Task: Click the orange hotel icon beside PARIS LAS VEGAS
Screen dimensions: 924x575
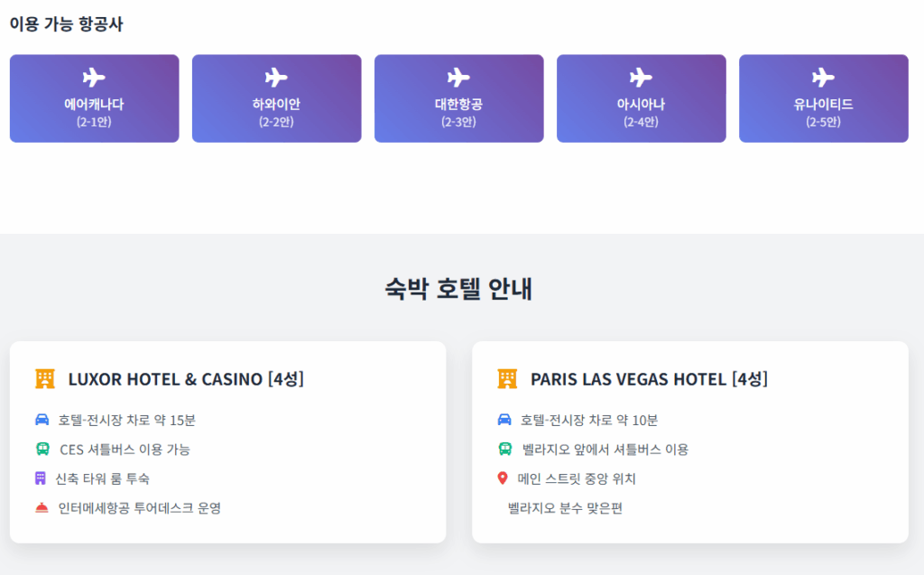Action: click(x=507, y=378)
